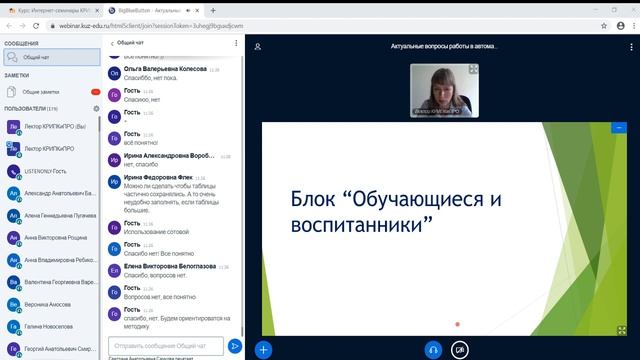The width and height of the screenshot is (640, 360).
Task: Select the presenter webcam thumbnail
Action: (444, 91)
